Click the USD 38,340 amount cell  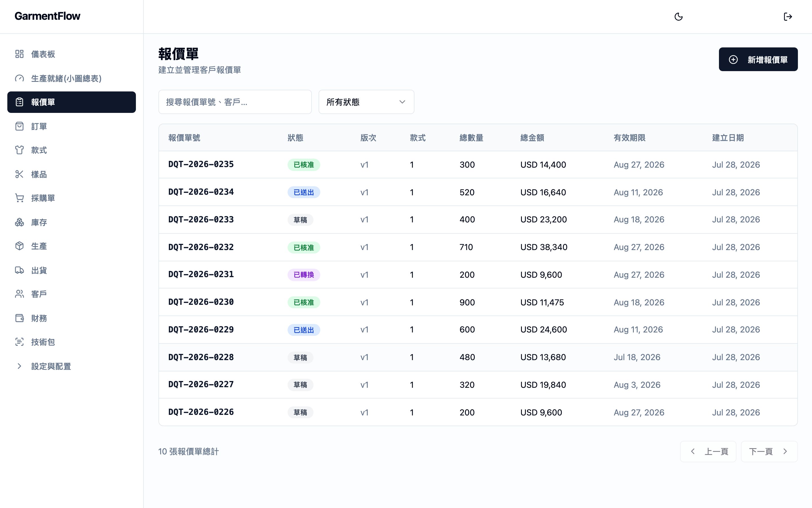pyautogui.click(x=544, y=247)
